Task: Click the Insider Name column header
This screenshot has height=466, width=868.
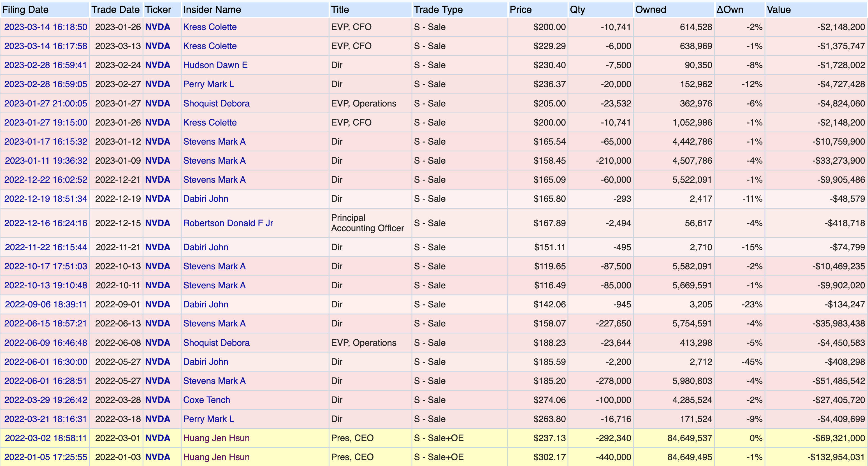Action: coord(212,10)
